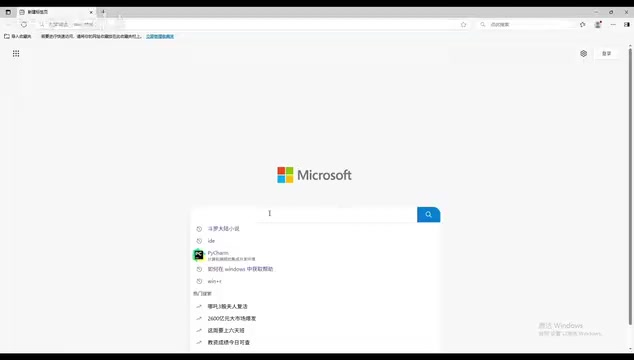Screen dimensions: 634x360
Task: Open the browser settings and more menu
Action: [x=613, y=25]
